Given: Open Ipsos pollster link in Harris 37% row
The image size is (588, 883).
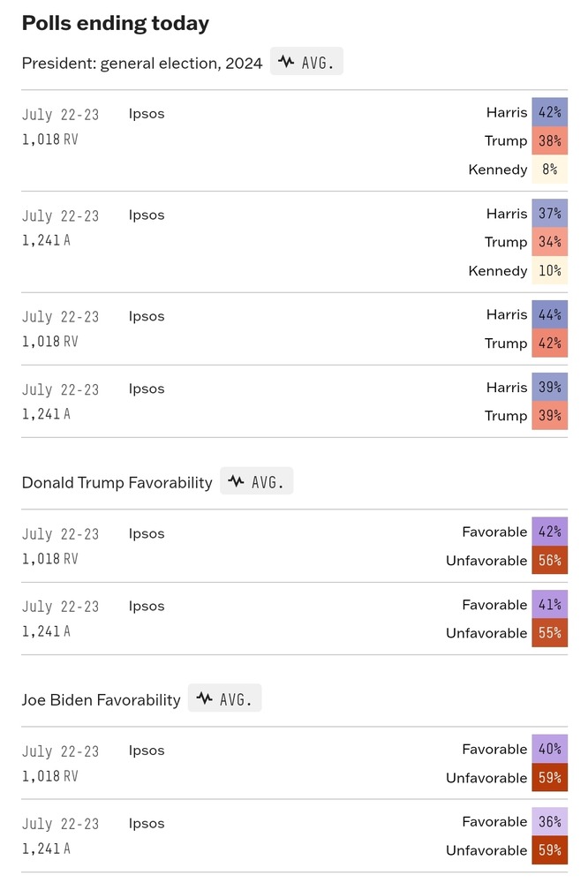Looking at the screenshot, I should click(x=147, y=215).
